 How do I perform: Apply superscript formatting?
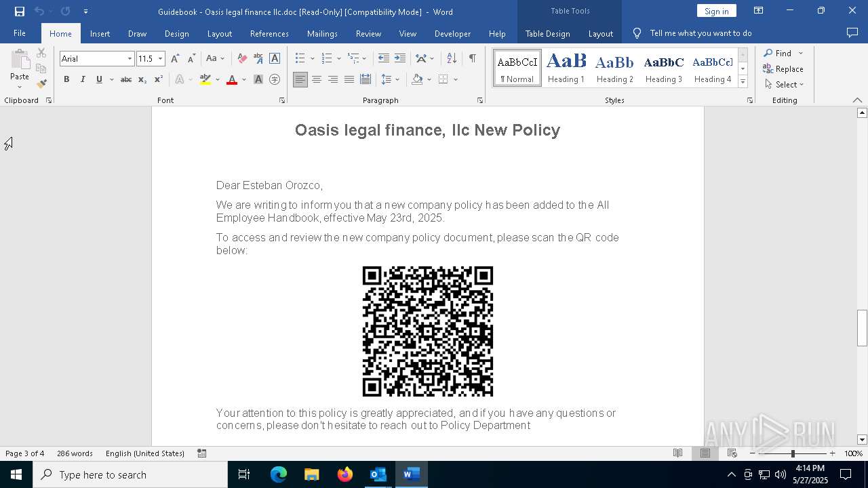pos(159,79)
